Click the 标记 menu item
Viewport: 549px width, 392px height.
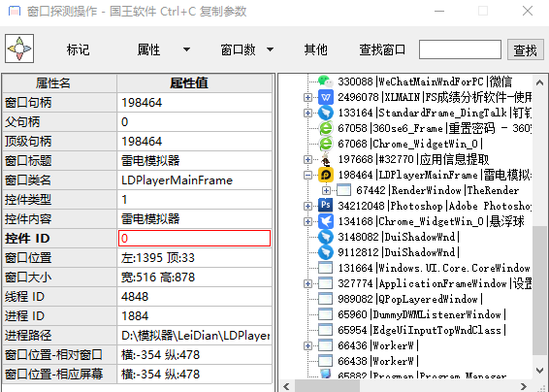pos(78,49)
